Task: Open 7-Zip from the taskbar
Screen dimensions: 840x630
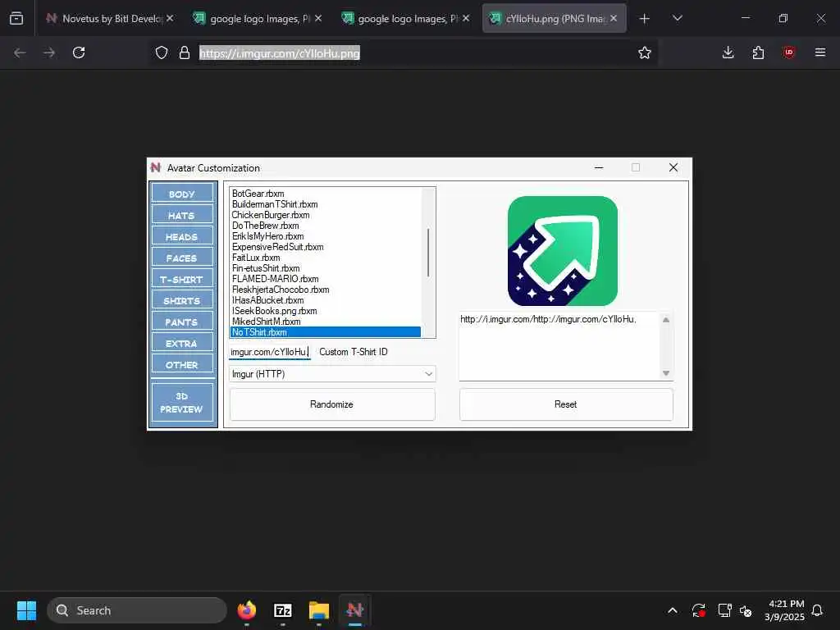Action: [x=283, y=610]
